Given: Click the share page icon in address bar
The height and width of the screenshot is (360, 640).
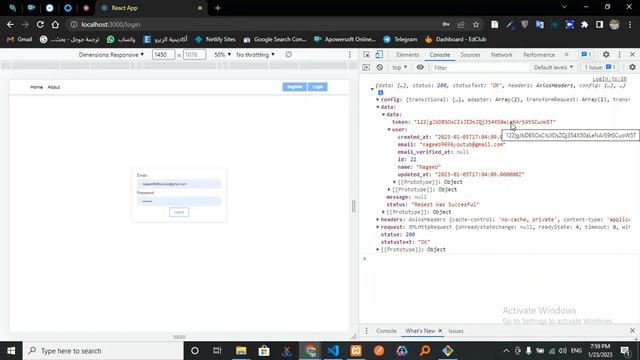Looking at the screenshot, I should pyautogui.click(x=461, y=24).
